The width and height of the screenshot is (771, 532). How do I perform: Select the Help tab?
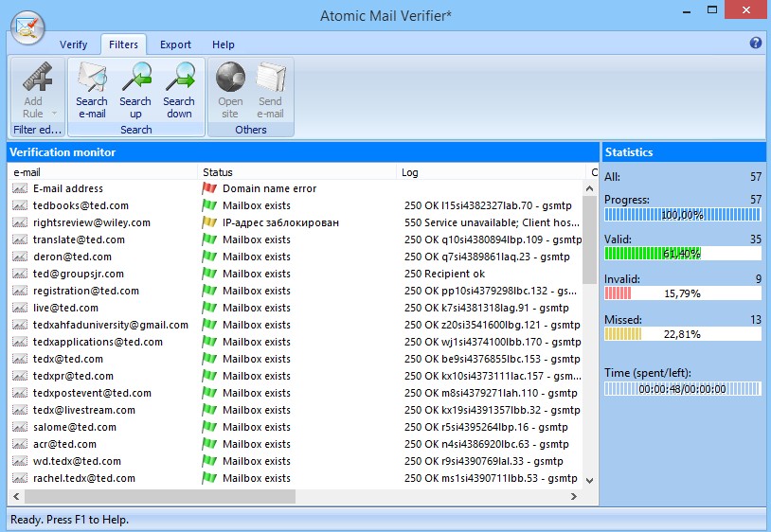click(224, 44)
